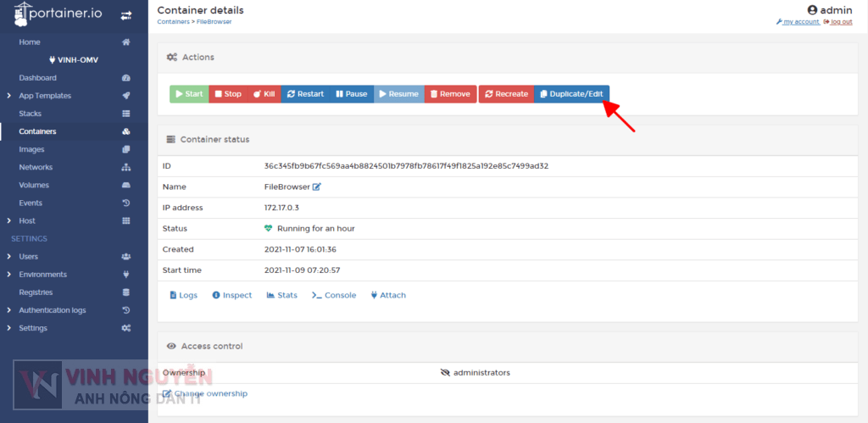Click the Users group icon
Image resolution: width=868 pixels, height=423 pixels.
click(x=126, y=257)
